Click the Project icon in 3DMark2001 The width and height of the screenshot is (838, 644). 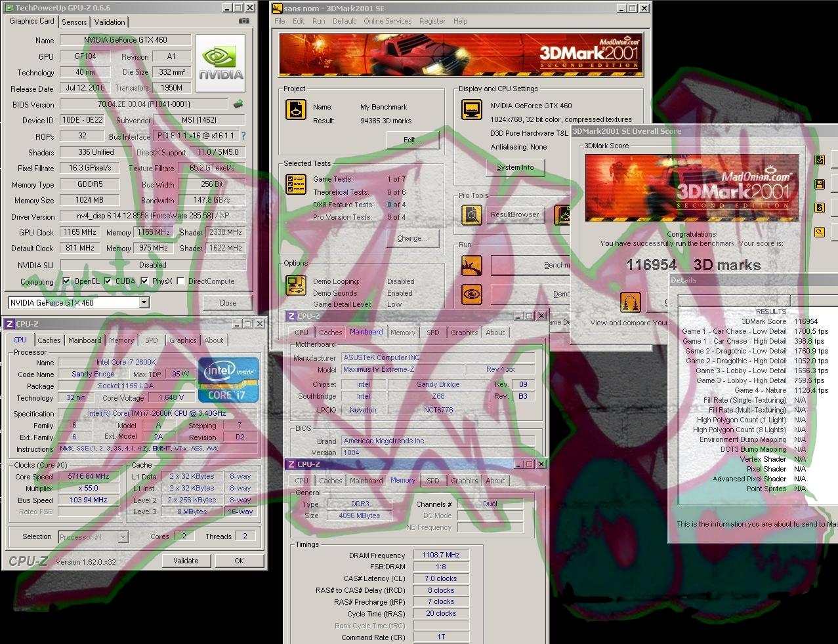pyautogui.click(x=296, y=110)
